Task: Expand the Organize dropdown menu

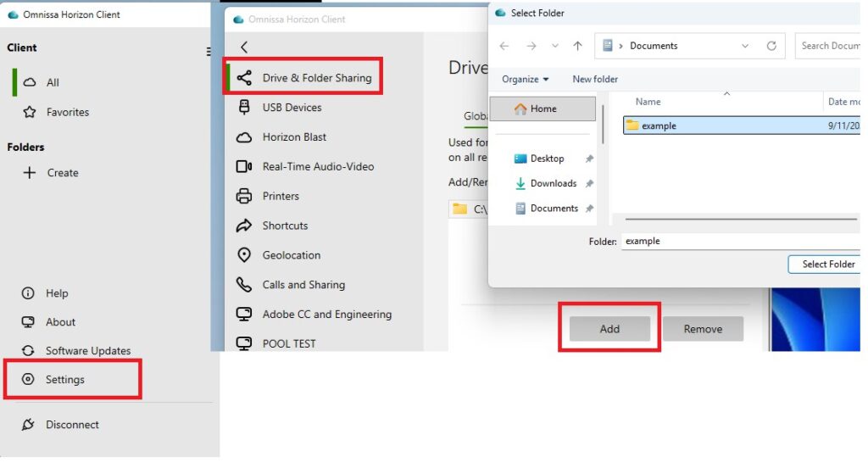Action: (526, 80)
